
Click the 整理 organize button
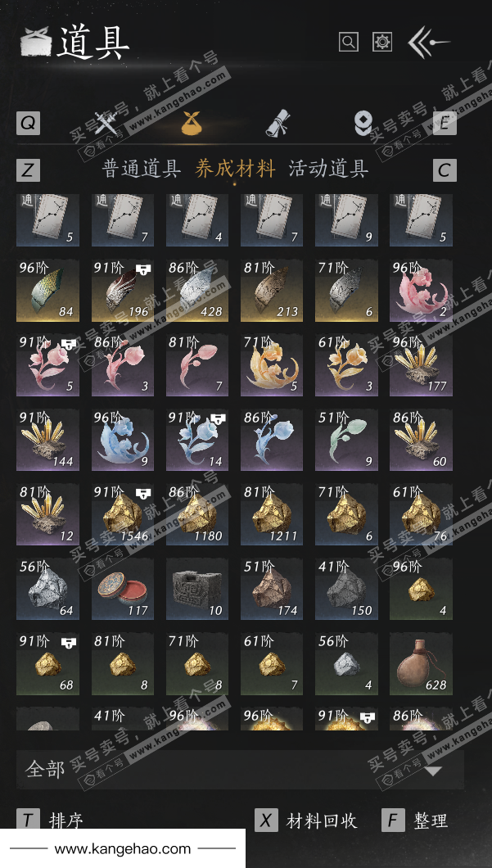point(414,820)
